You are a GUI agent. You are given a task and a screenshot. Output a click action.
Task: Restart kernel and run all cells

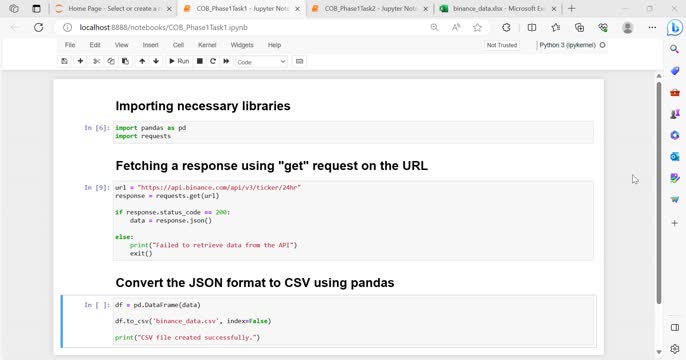click(x=226, y=61)
